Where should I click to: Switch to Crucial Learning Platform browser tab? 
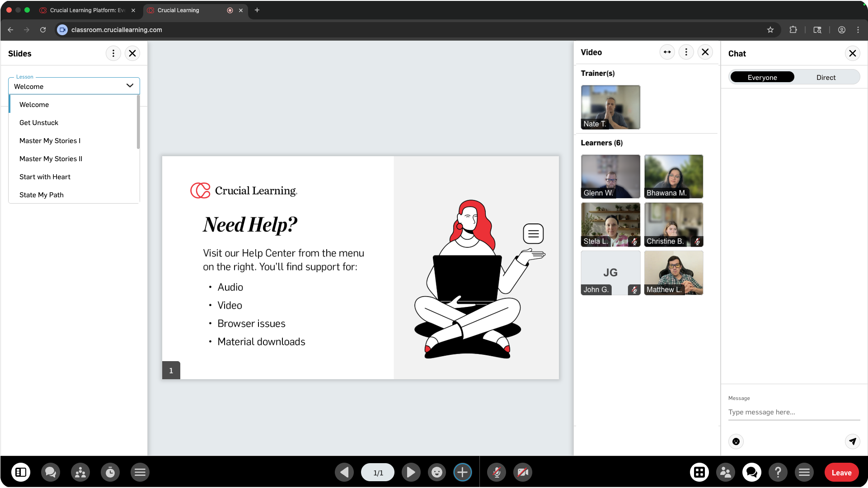(87, 10)
